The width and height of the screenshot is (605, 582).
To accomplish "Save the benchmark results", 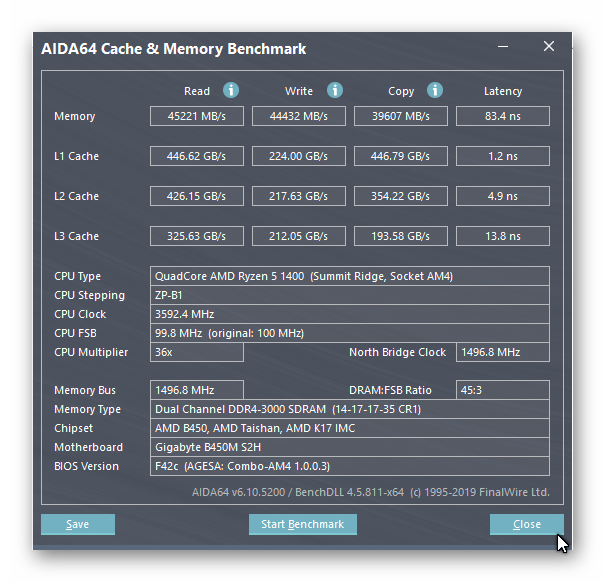I will tap(78, 524).
